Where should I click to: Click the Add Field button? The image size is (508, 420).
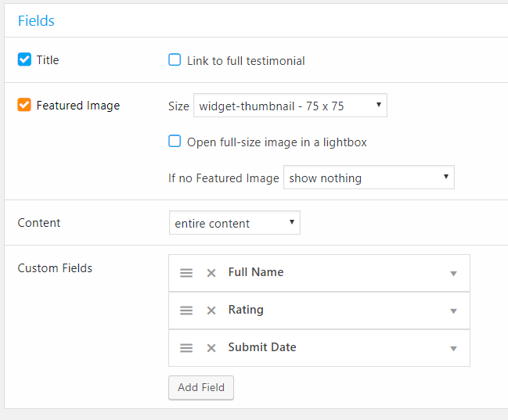click(201, 388)
